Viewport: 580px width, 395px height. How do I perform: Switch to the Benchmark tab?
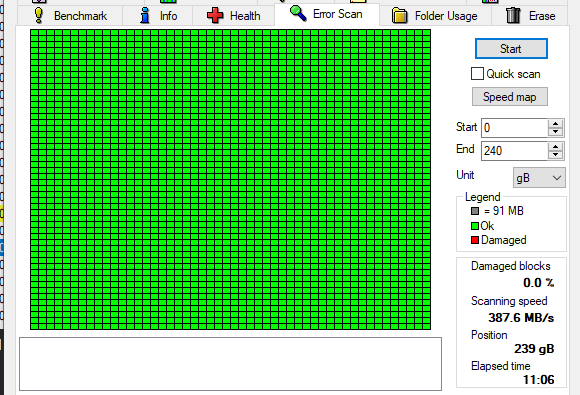pos(70,16)
